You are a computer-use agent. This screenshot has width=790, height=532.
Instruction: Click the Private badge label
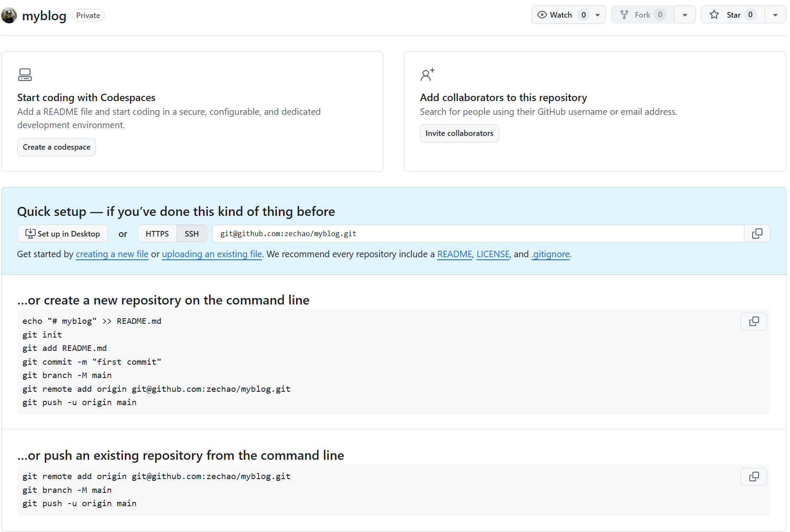(x=88, y=15)
